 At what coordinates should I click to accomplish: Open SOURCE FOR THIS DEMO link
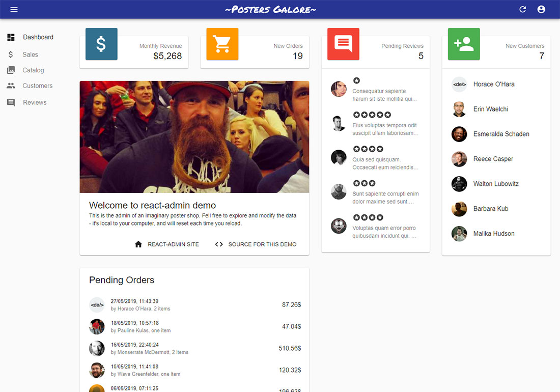tap(263, 244)
